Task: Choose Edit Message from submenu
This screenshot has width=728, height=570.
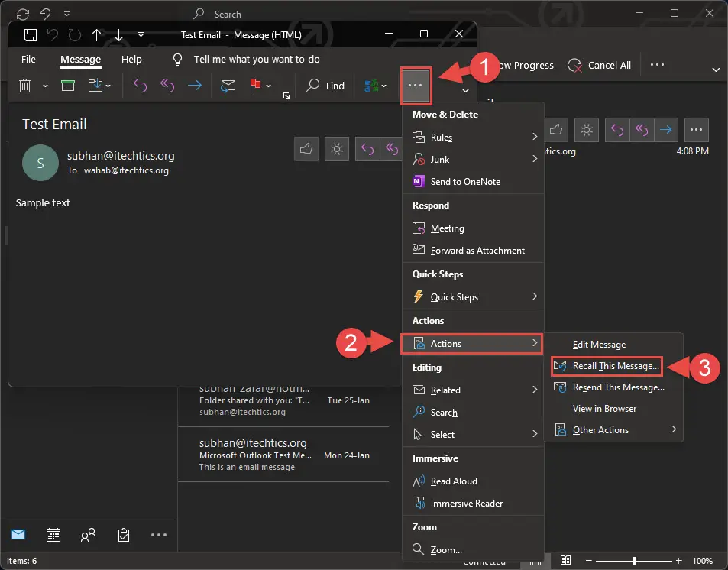Action: (x=613, y=345)
